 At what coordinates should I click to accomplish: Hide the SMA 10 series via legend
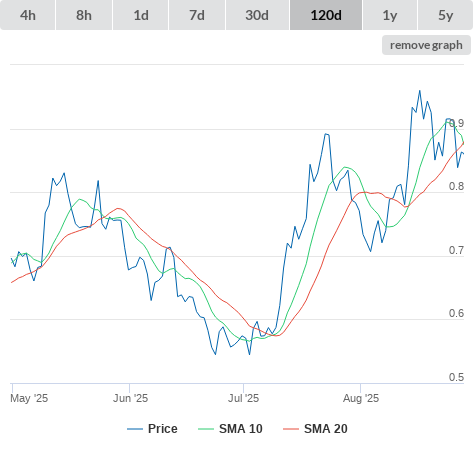coord(241,429)
